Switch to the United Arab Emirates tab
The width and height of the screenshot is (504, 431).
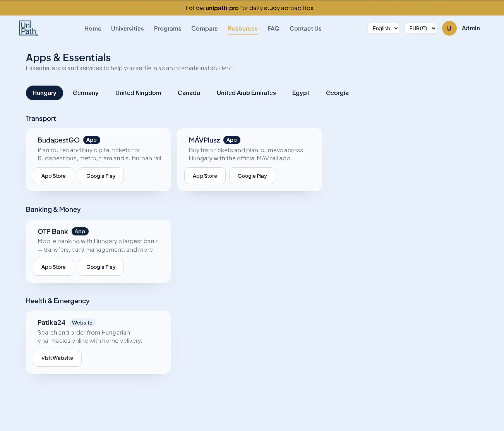(246, 93)
